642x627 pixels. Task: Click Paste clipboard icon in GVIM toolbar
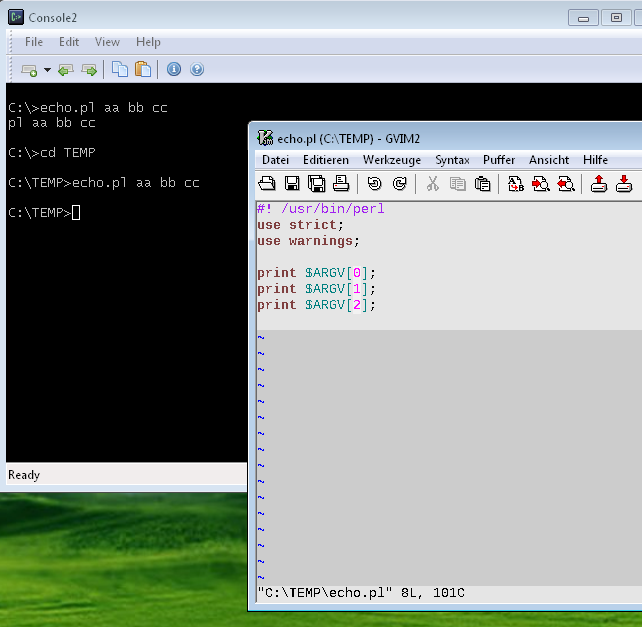tap(482, 183)
